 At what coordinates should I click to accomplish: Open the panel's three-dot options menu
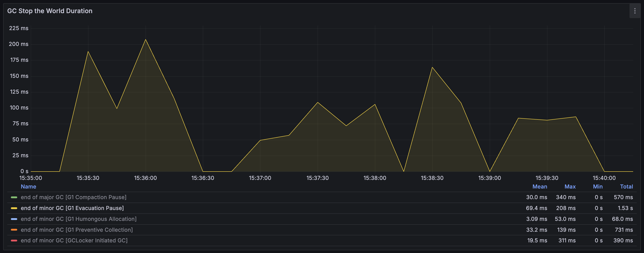tap(635, 11)
